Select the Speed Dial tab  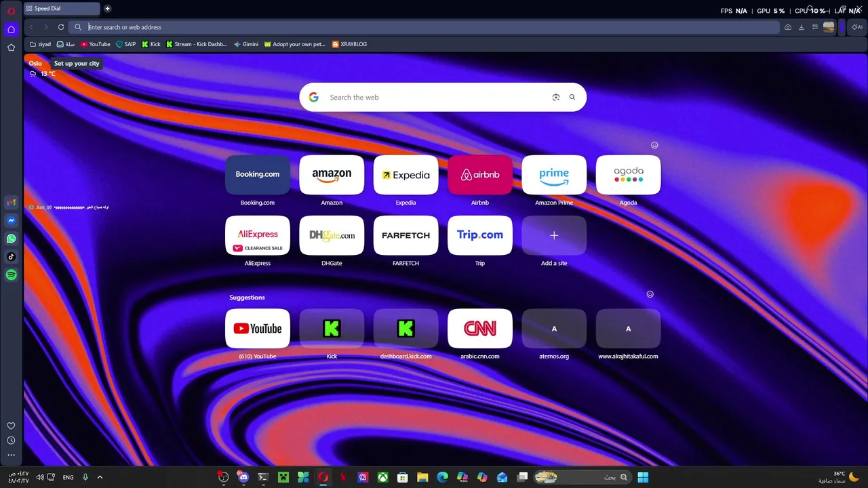[x=62, y=9]
